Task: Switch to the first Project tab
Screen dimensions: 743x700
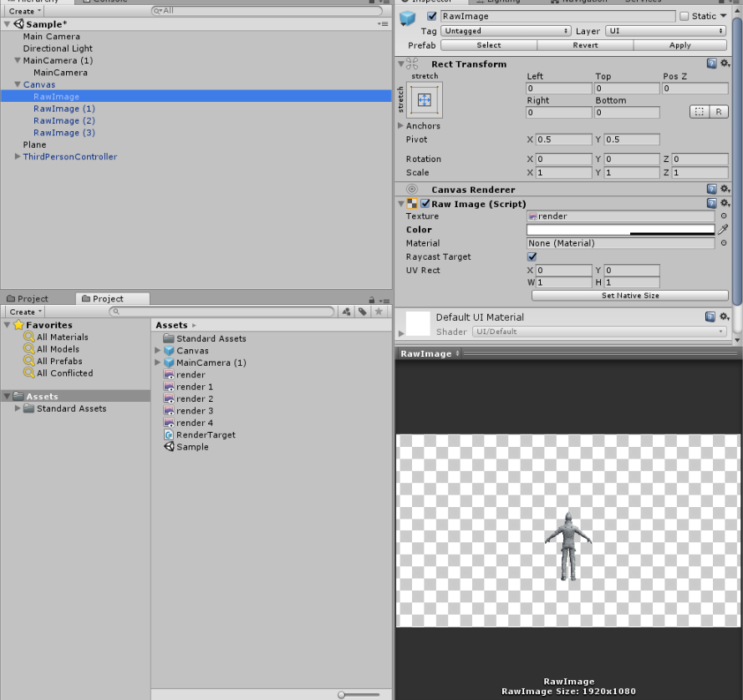Action: pyautogui.click(x=28, y=298)
